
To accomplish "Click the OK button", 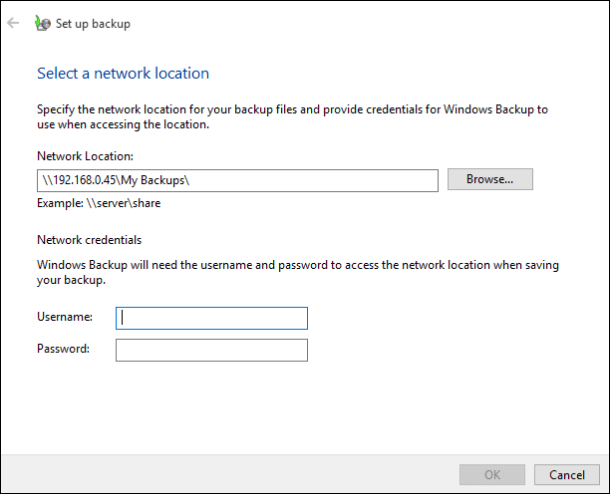I will pyautogui.click(x=491, y=474).
